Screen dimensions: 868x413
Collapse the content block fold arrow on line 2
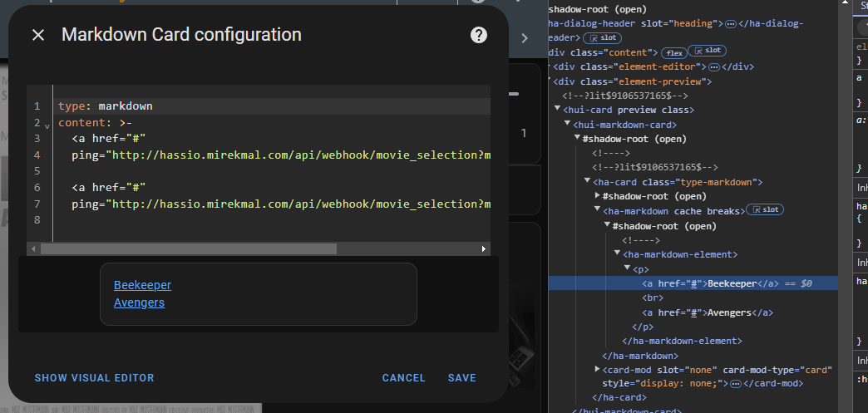(47, 124)
